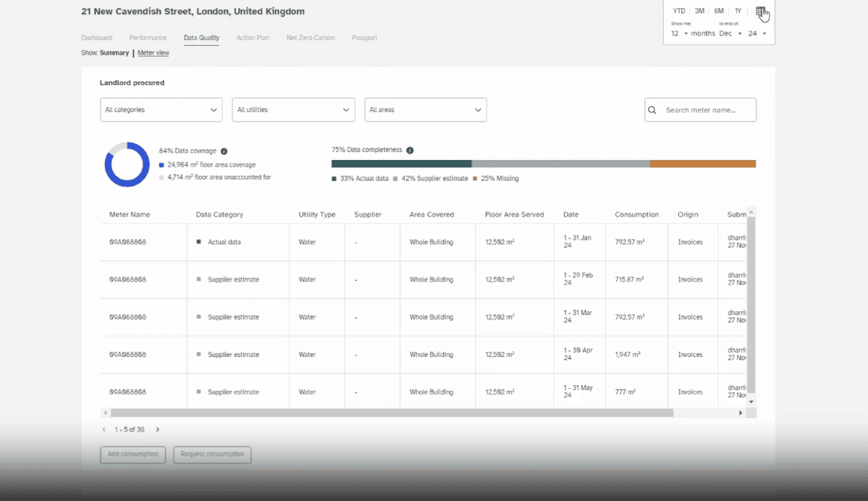
Task: Click the Supplier column header
Action: click(368, 215)
